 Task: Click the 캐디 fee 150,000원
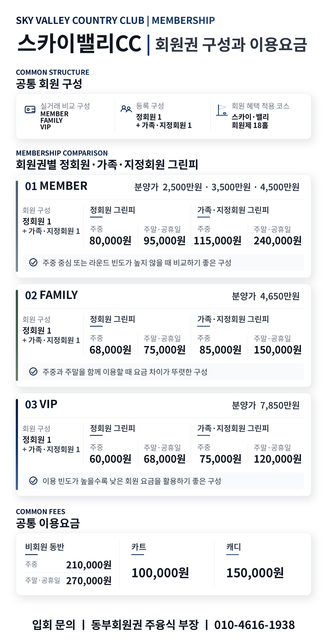coord(255,573)
